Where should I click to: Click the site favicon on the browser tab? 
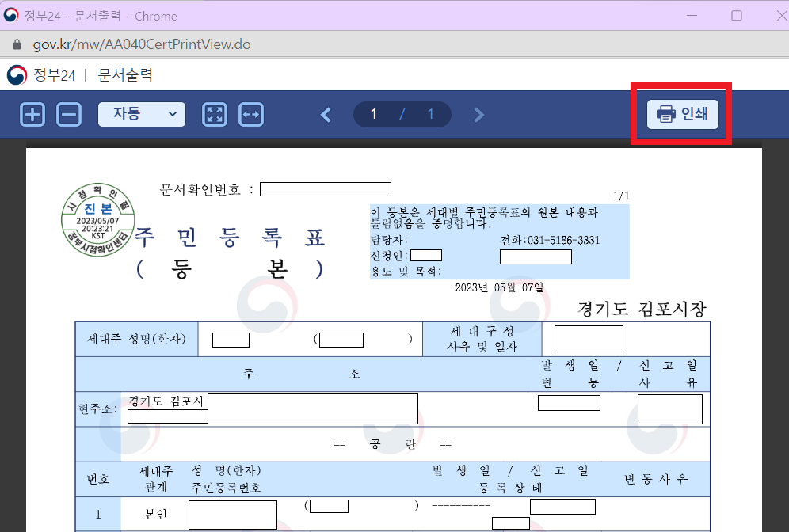pos(10,15)
